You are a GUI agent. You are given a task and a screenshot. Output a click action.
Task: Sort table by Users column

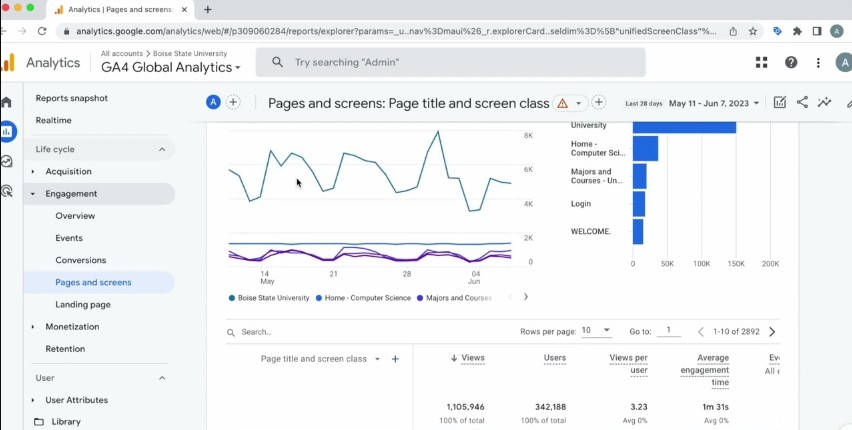[x=555, y=358]
